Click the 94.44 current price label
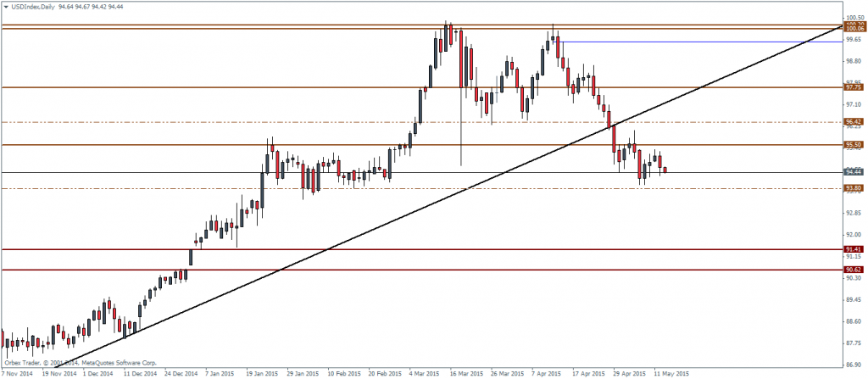This screenshot has width=868, height=379. point(854,172)
